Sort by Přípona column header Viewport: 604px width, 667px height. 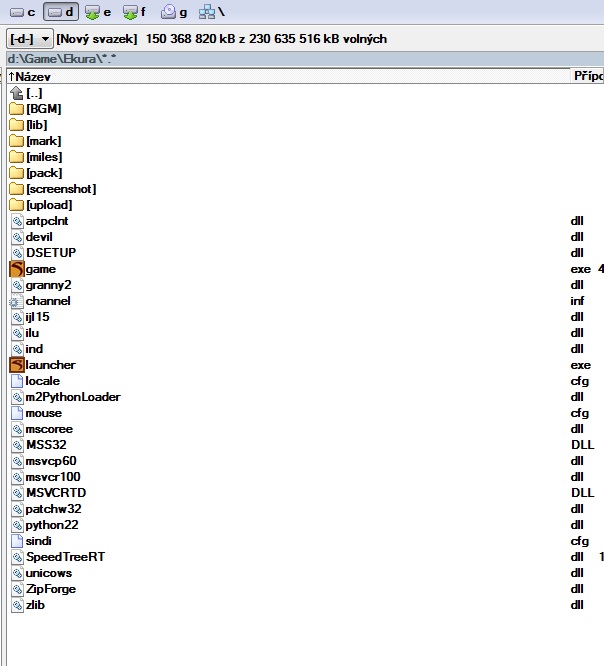587,76
